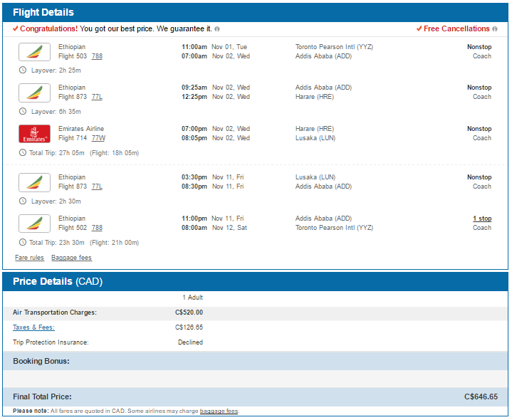Image resolution: width=512 pixels, height=420 pixels.
Task: Open the Taxes & Fees link
Action: [x=33, y=327]
